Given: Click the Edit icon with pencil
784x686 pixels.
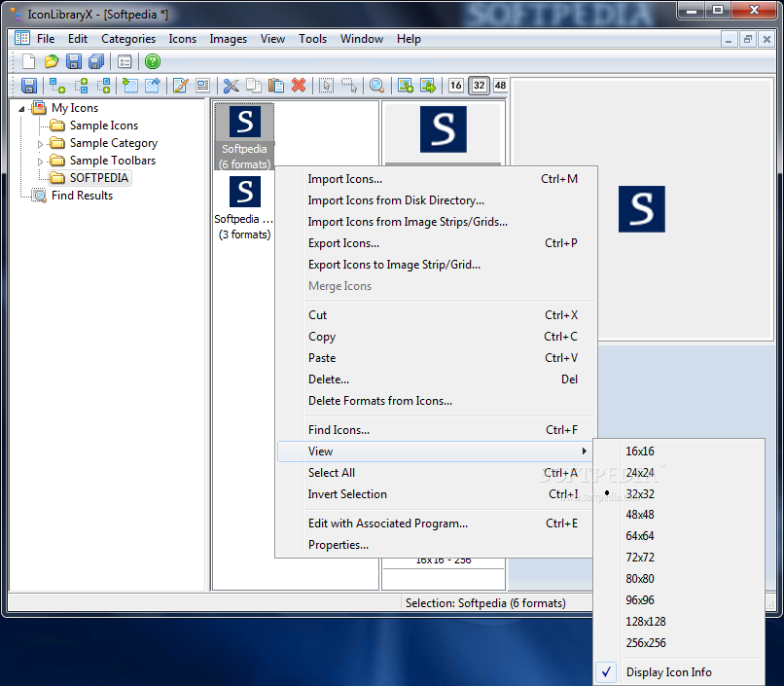Looking at the screenshot, I should click(180, 86).
